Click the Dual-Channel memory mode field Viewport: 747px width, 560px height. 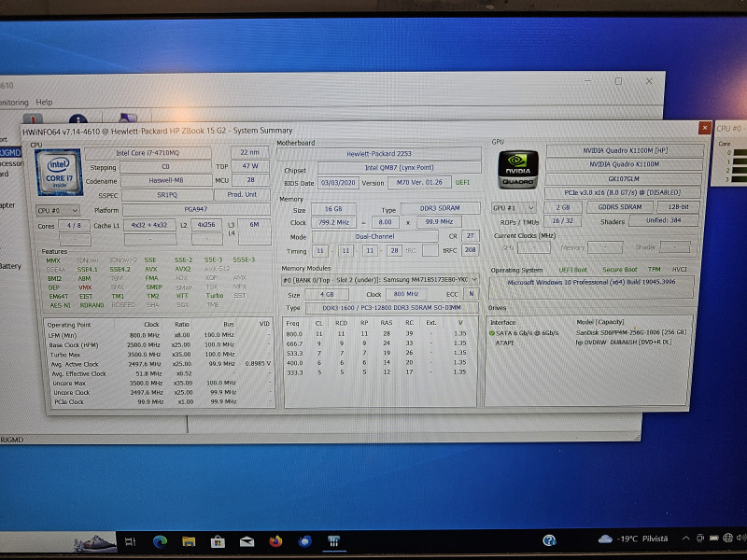pyautogui.click(x=375, y=236)
